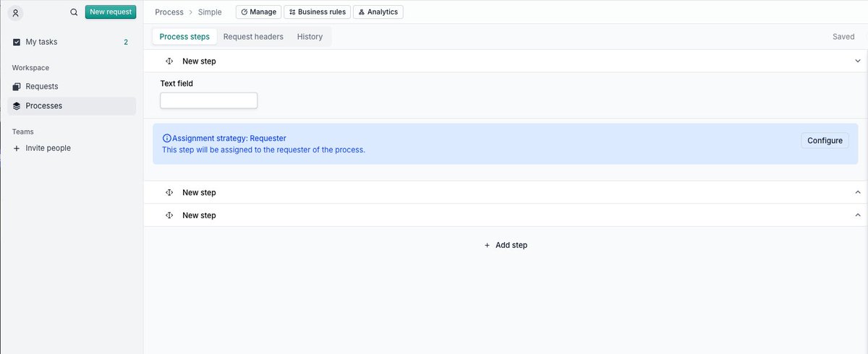Click the New request button

click(111, 12)
